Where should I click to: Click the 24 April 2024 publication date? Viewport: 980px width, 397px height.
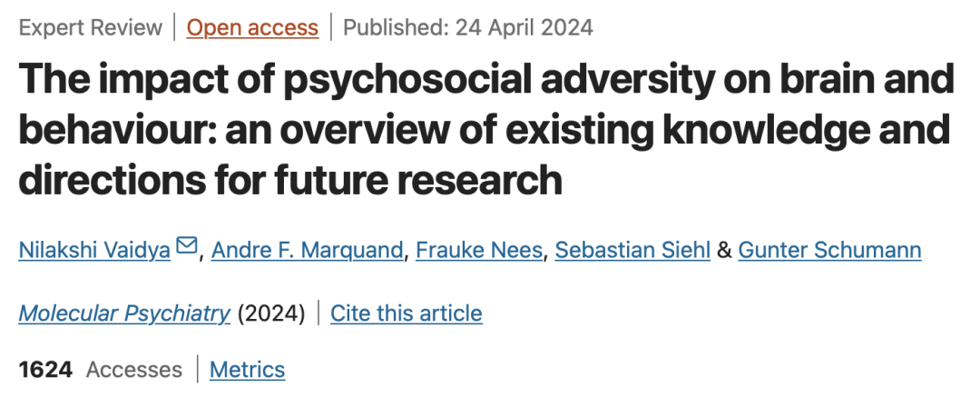click(x=524, y=27)
